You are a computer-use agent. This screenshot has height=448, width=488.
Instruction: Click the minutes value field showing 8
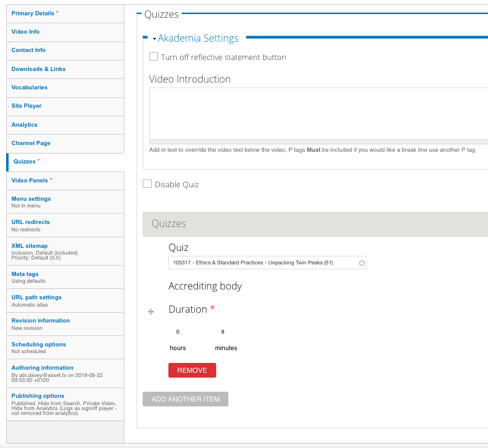pos(223,332)
